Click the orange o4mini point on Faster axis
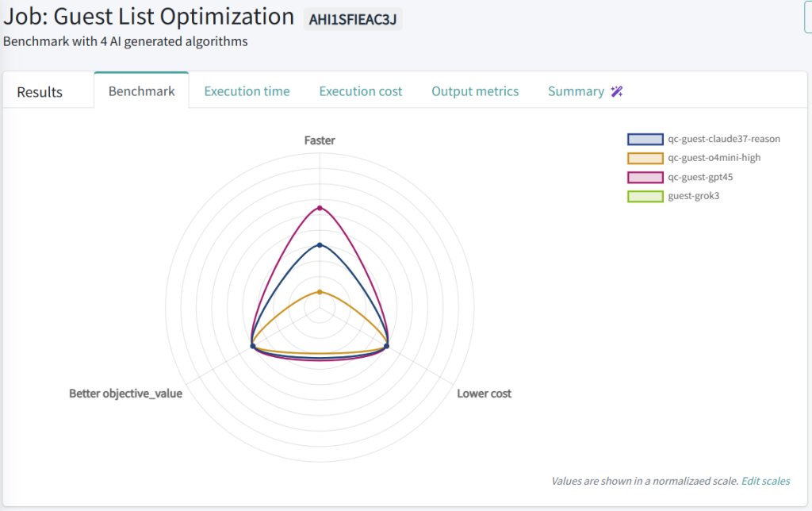The width and height of the screenshot is (812, 511). (x=320, y=292)
